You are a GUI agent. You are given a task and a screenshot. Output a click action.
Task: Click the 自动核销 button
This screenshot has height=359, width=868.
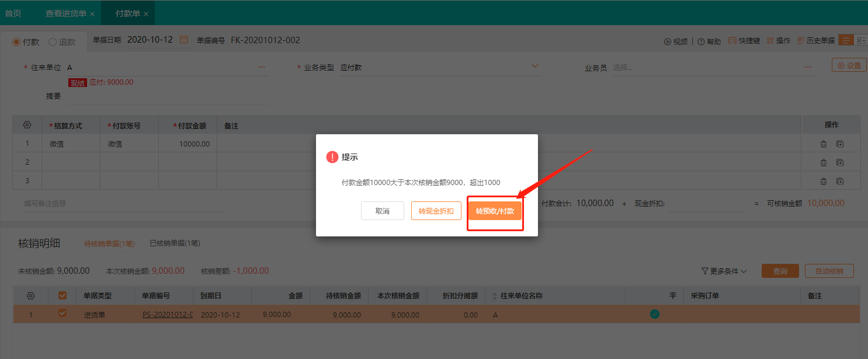point(829,271)
